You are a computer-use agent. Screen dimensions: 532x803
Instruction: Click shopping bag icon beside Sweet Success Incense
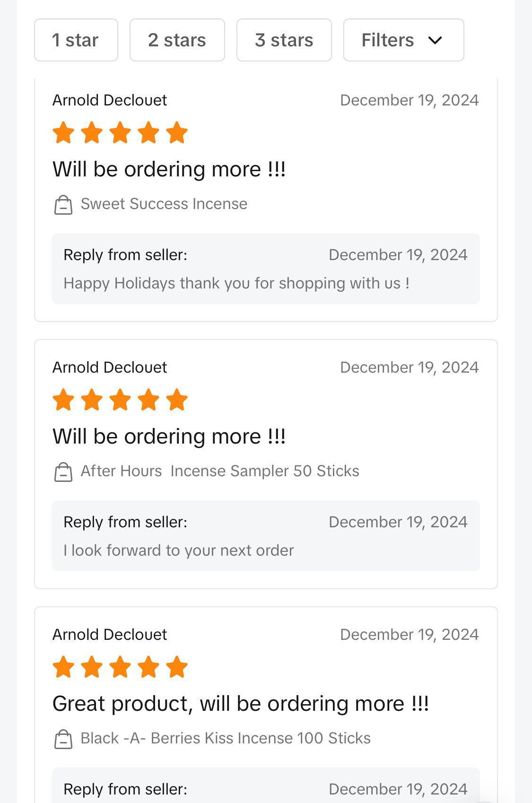coord(63,205)
